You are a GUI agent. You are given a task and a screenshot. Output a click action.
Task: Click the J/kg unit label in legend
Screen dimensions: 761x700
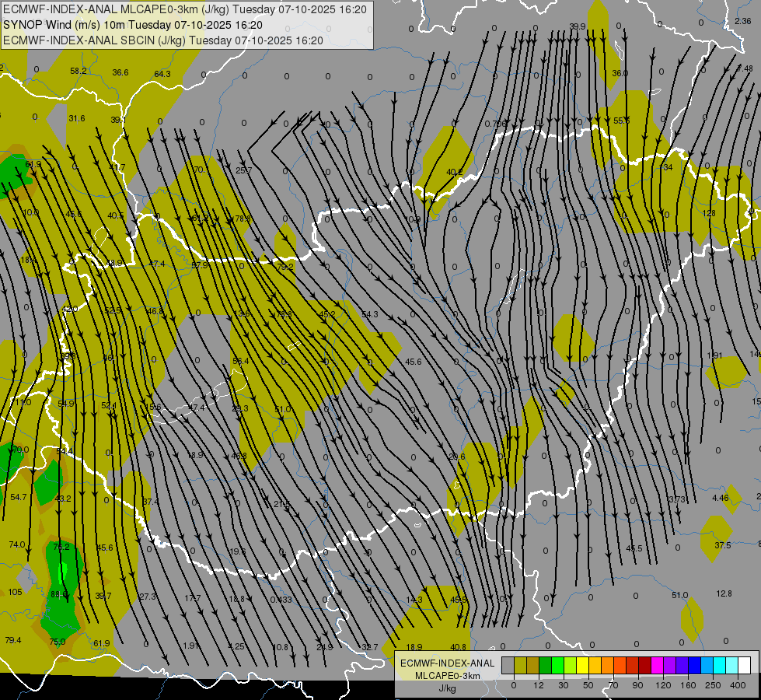click(x=447, y=688)
